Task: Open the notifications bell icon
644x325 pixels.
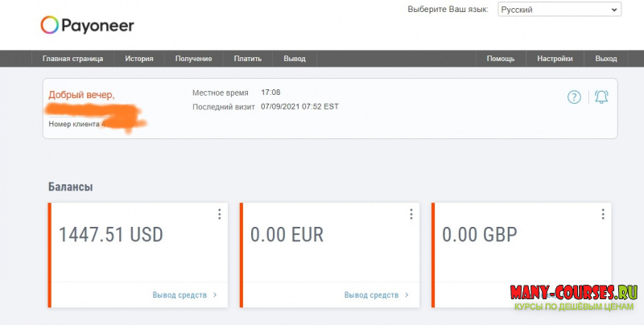Action: coord(601,97)
